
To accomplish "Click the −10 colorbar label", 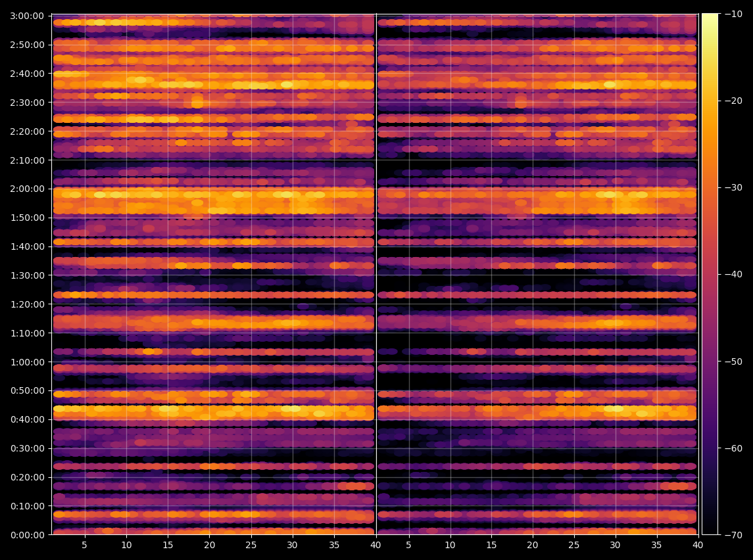I will [x=733, y=14].
